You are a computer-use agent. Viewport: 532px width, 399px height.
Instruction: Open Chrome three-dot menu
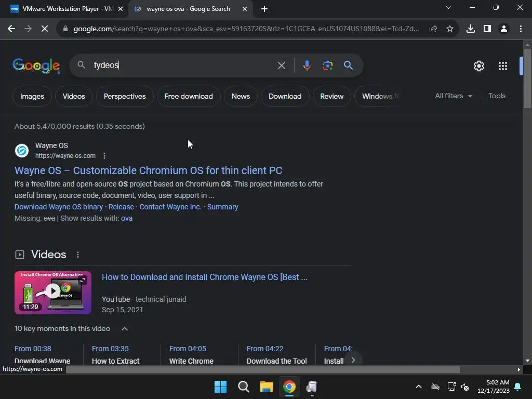[521, 29]
